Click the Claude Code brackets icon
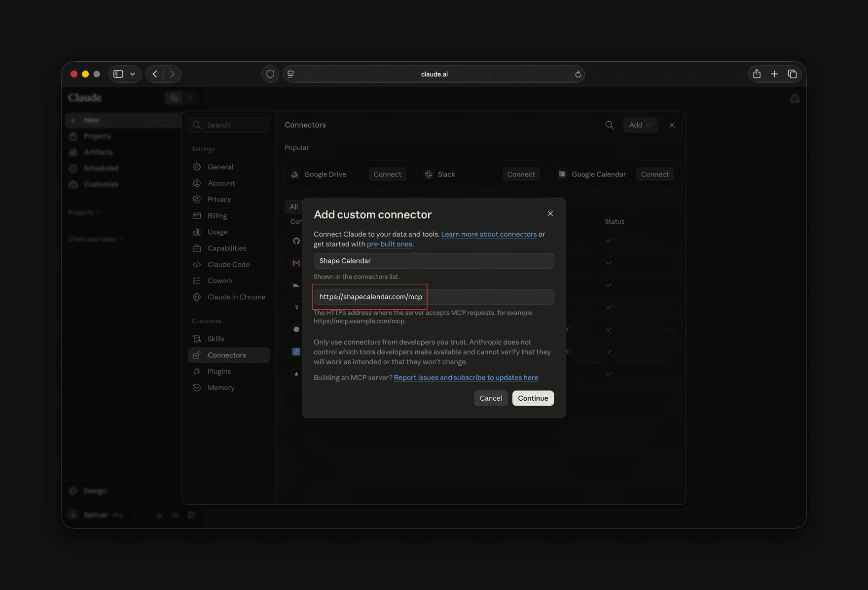The height and width of the screenshot is (590, 868). click(x=197, y=265)
